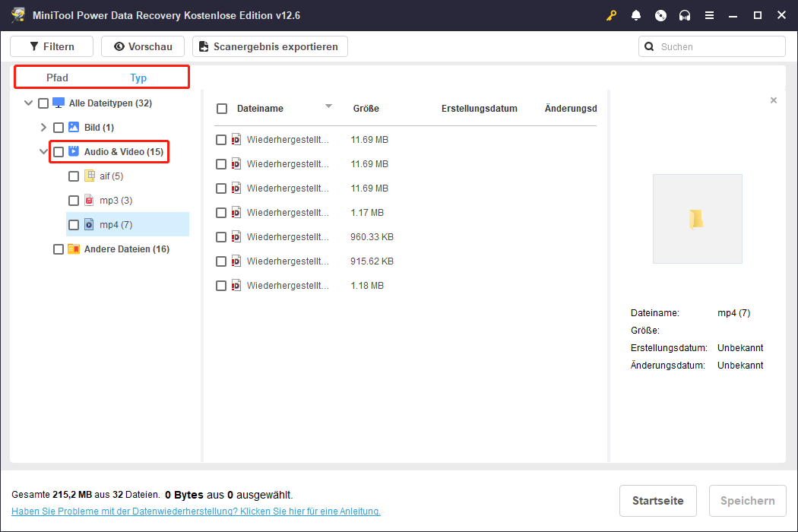The width and height of the screenshot is (798, 532).
Task: Open the data recovery help link
Action: click(195, 511)
